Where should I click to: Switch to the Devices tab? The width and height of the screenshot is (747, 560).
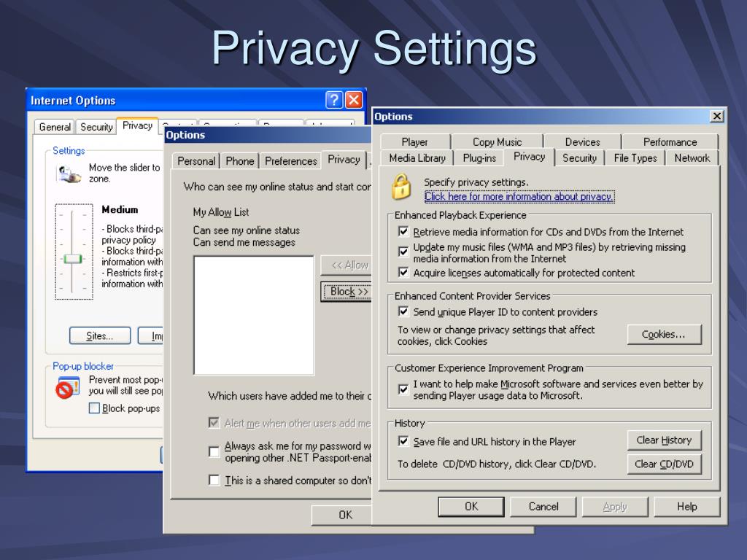[x=582, y=142]
